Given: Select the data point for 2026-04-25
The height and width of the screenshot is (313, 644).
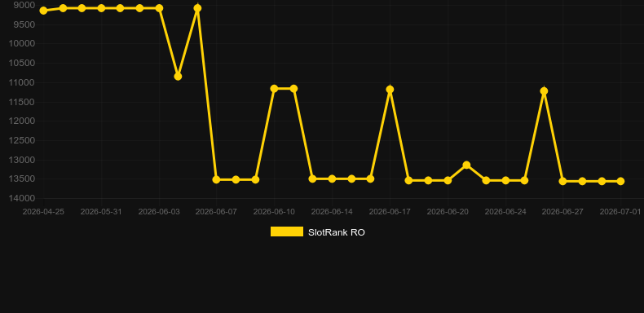Looking at the screenshot, I should point(43,11).
